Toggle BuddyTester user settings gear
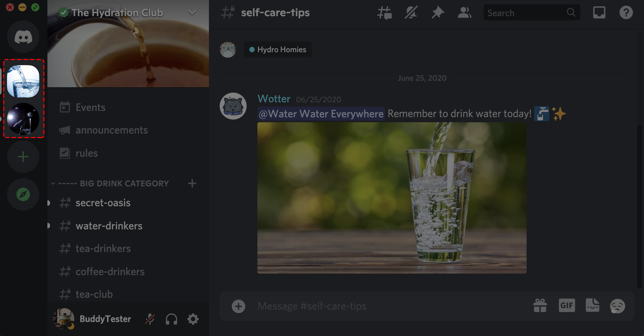Image resolution: width=644 pixels, height=336 pixels. click(192, 319)
